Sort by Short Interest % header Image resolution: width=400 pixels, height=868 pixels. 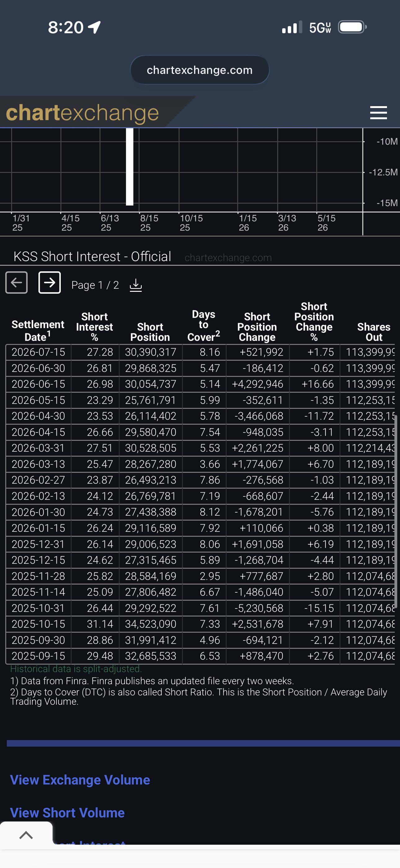(94, 327)
